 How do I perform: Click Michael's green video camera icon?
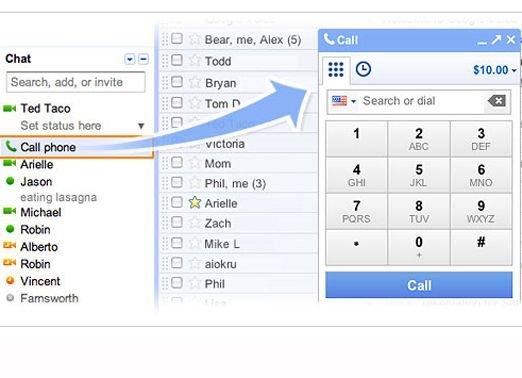click(x=9, y=211)
